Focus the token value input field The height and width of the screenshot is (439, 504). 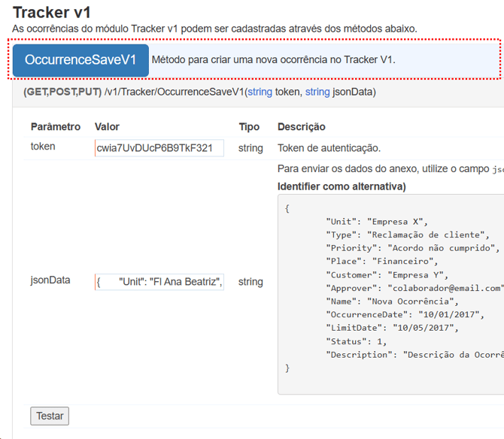[159, 148]
